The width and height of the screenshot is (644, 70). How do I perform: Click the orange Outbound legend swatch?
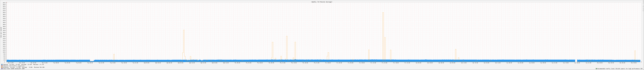coord(2,67)
